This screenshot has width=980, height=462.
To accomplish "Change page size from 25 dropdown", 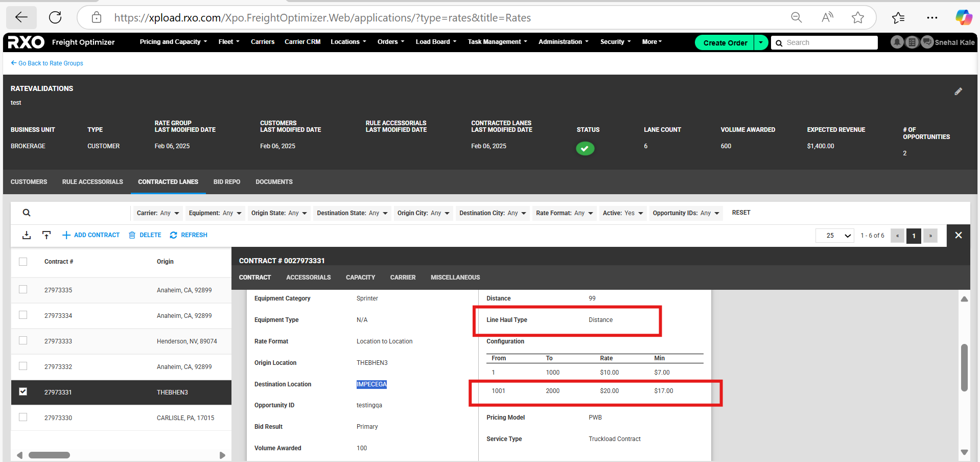I will 835,236.
